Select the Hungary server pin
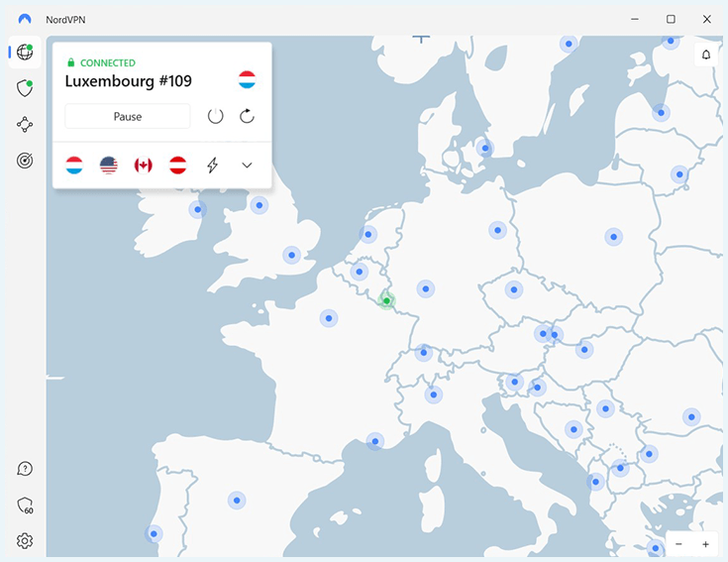 [x=584, y=350]
